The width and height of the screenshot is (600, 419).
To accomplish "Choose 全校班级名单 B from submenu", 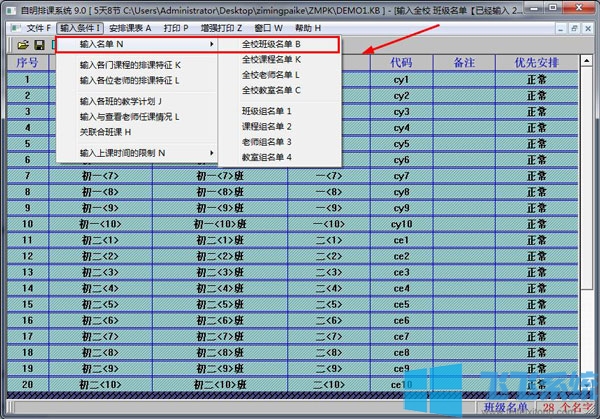I will tap(279, 44).
